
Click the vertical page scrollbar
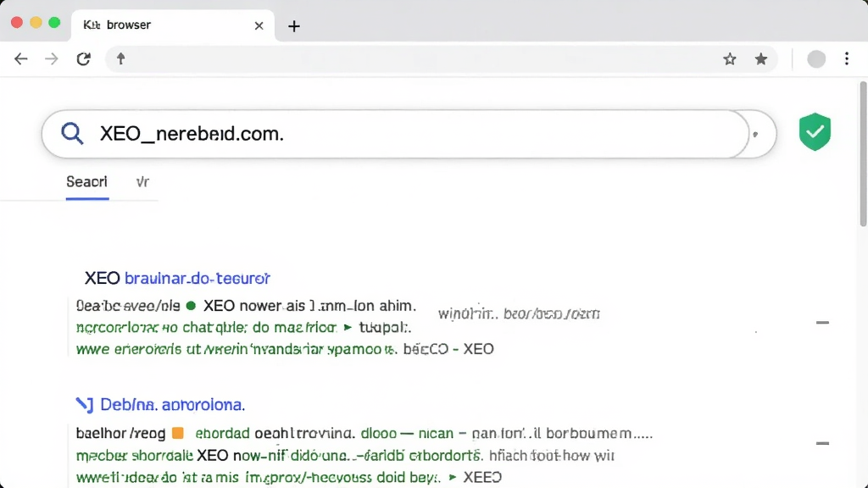pyautogui.click(x=863, y=154)
